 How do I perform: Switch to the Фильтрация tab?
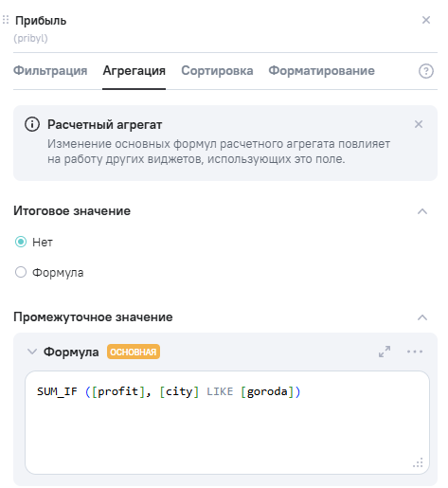point(50,70)
